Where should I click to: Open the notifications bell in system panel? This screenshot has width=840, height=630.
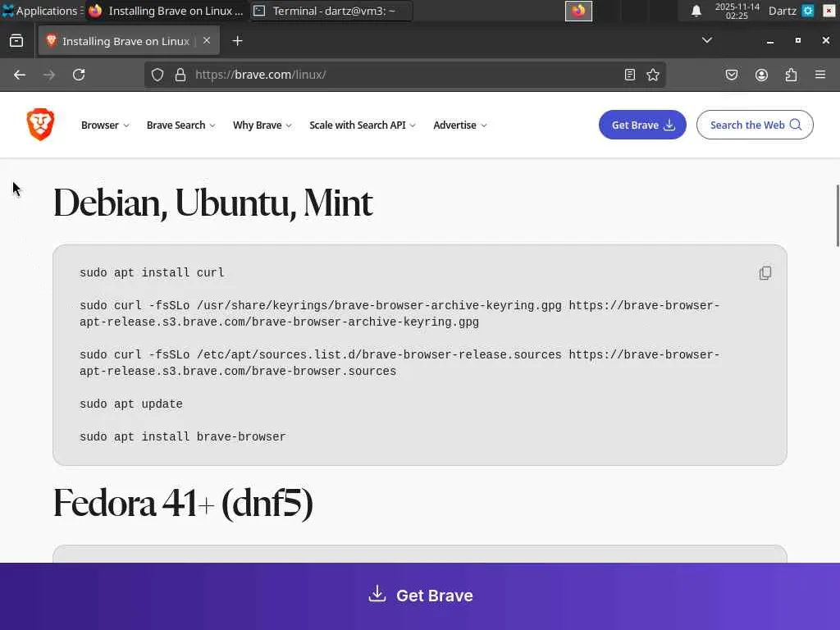pyautogui.click(x=696, y=11)
